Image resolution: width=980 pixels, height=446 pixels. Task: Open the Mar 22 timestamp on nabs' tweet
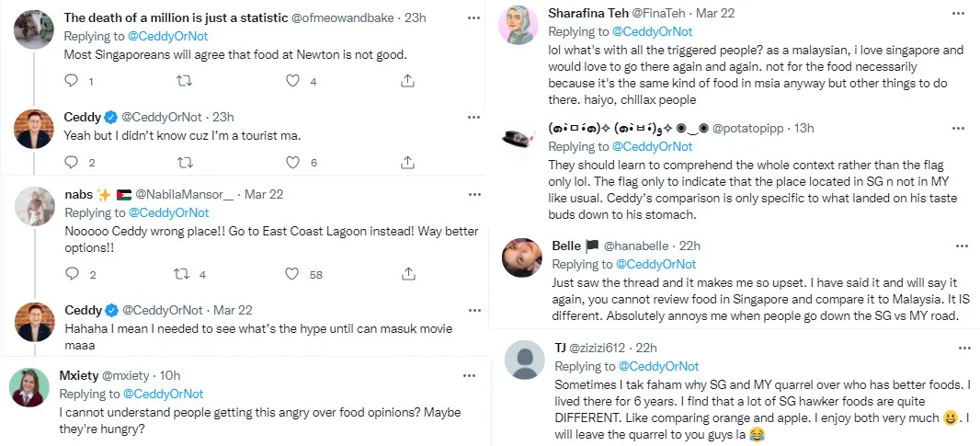pos(264,194)
